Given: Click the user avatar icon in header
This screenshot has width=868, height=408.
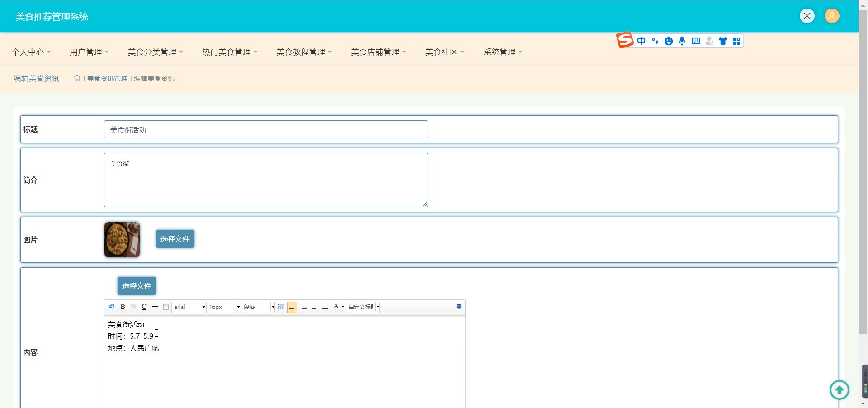Looking at the screenshot, I should click(832, 16).
